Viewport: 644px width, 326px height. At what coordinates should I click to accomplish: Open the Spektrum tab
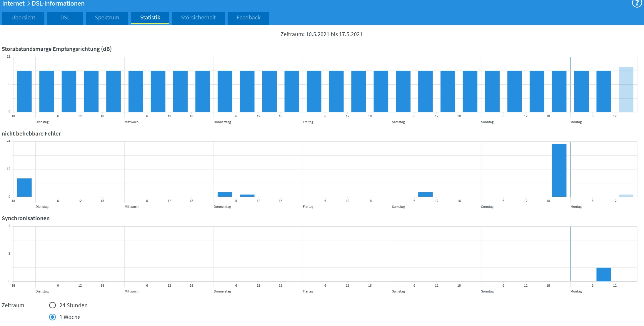point(107,18)
